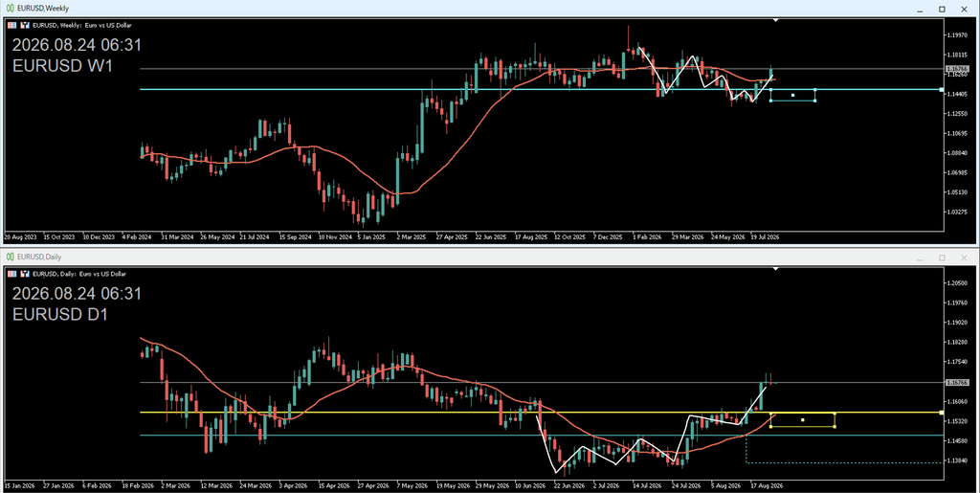
Task: Click the 1.08840 price level label
Action: point(958,153)
